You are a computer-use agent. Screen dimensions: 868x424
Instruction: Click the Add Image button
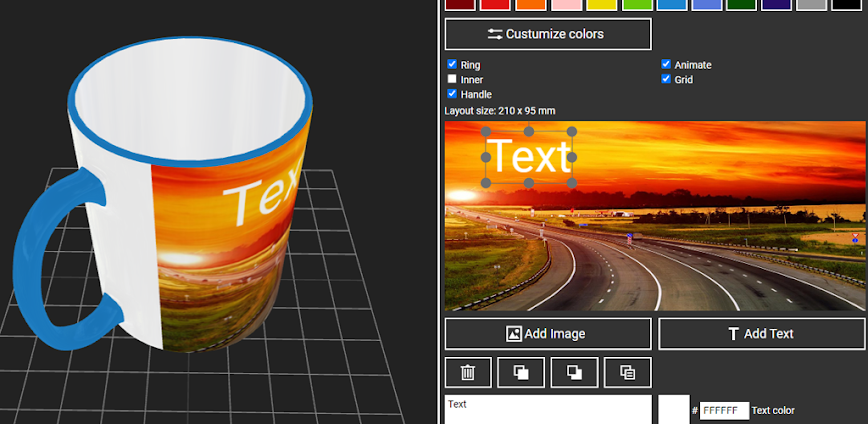click(547, 334)
